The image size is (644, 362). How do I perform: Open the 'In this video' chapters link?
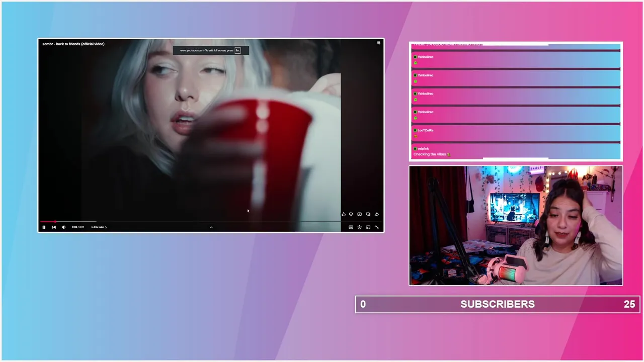(x=99, y=227)
